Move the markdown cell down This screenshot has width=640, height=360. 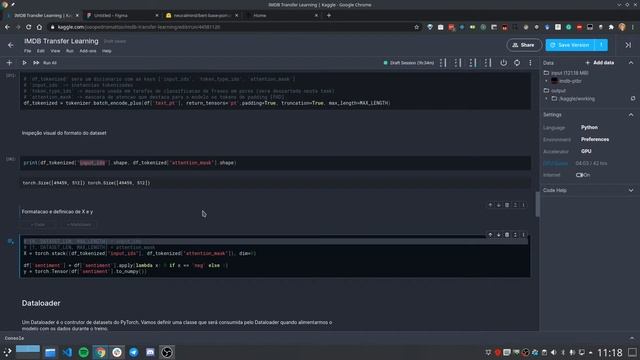coord(498,205)
